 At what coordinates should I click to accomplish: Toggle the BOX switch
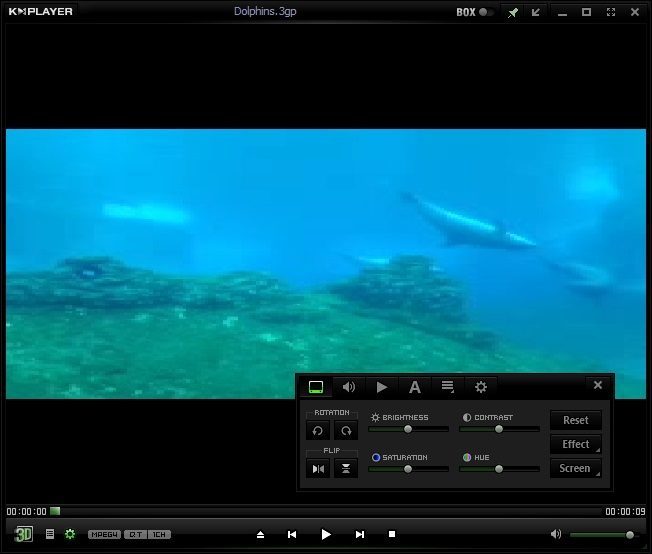[x=486, y=12]
